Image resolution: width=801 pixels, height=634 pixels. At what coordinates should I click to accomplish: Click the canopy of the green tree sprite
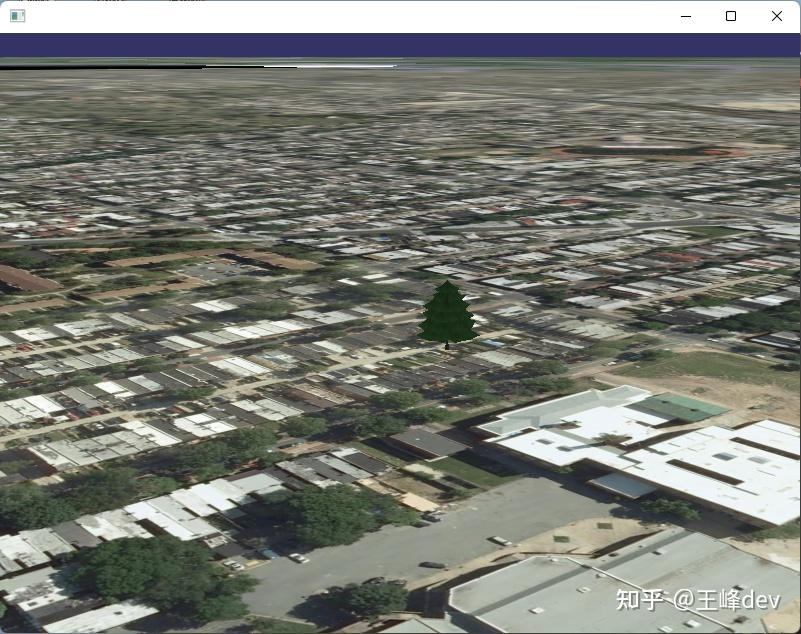point(447,312)
